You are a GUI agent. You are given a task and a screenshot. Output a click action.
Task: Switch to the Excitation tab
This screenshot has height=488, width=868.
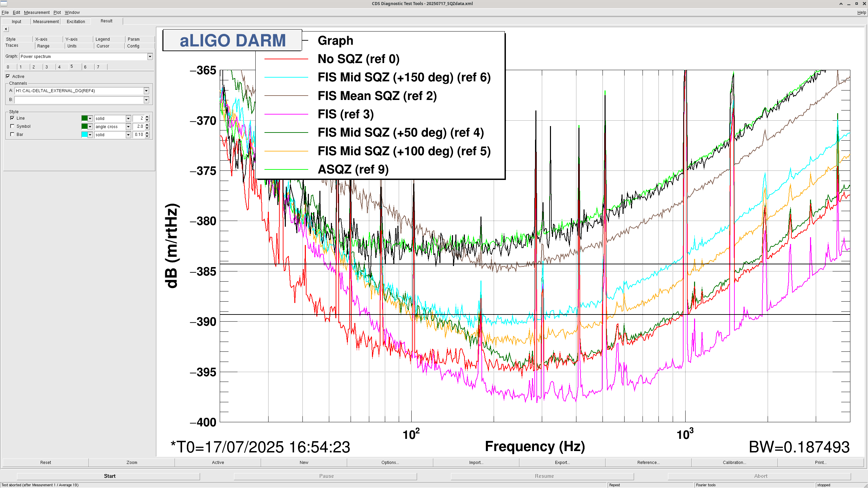tap(76, 22)
